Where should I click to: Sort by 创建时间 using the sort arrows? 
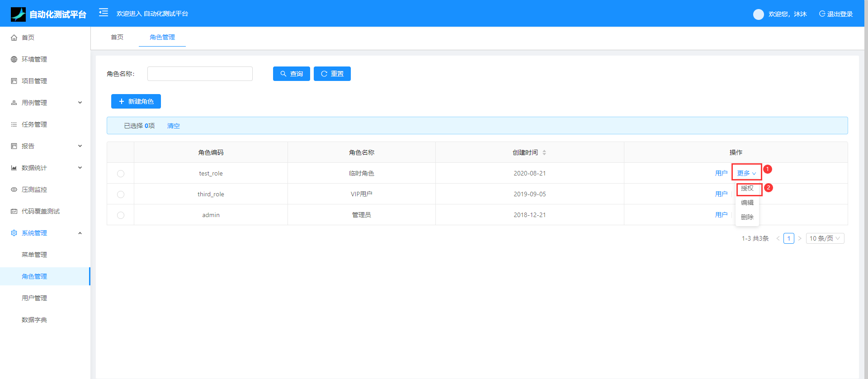(544, 152)
